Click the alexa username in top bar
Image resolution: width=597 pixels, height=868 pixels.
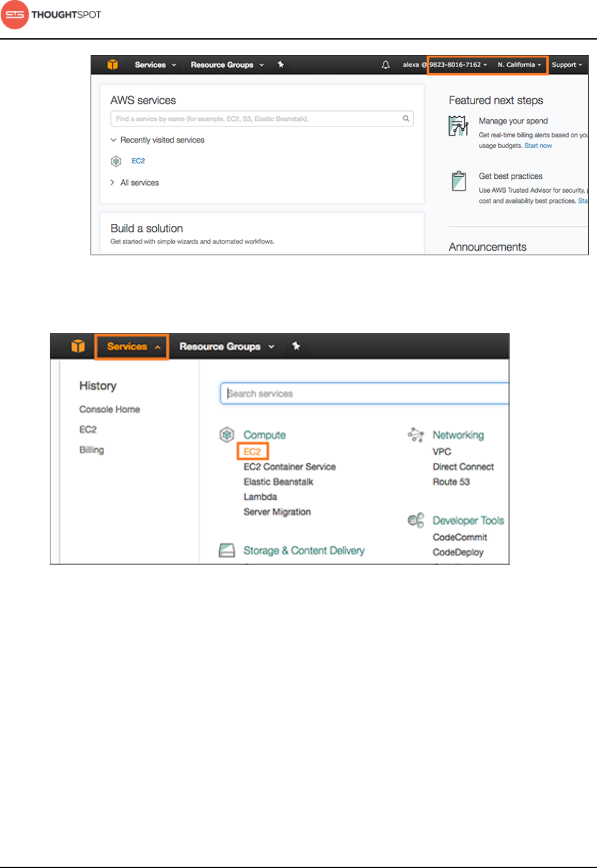pyautogui.click(x=411, y=64)
